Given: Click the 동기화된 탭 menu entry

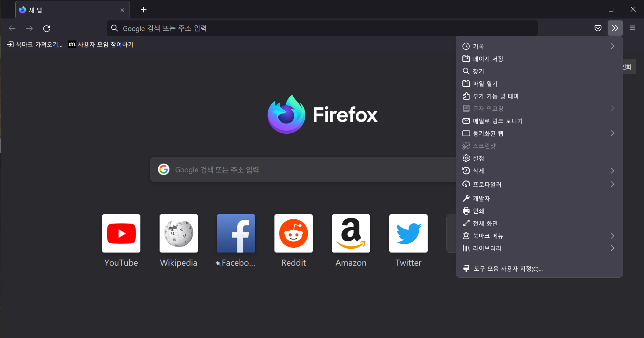Looking at the screenshot, I should pos(539,133).
